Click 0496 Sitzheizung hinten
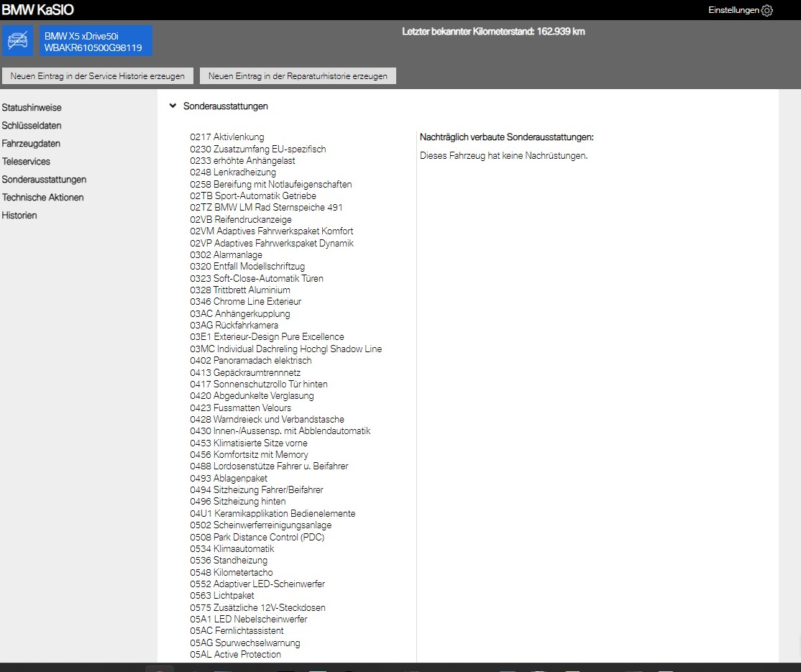Image resolution: width=801 pixels, height=672 pixels. [238, 502]
